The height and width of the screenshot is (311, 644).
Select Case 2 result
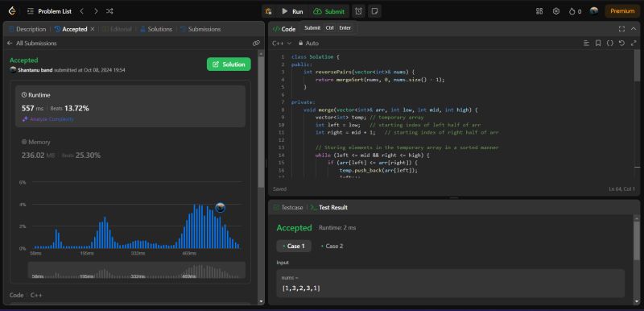tap(332, 246)
